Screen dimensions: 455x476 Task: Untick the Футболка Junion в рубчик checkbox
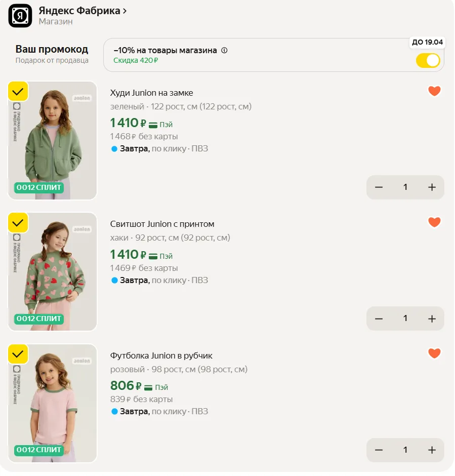18,354
